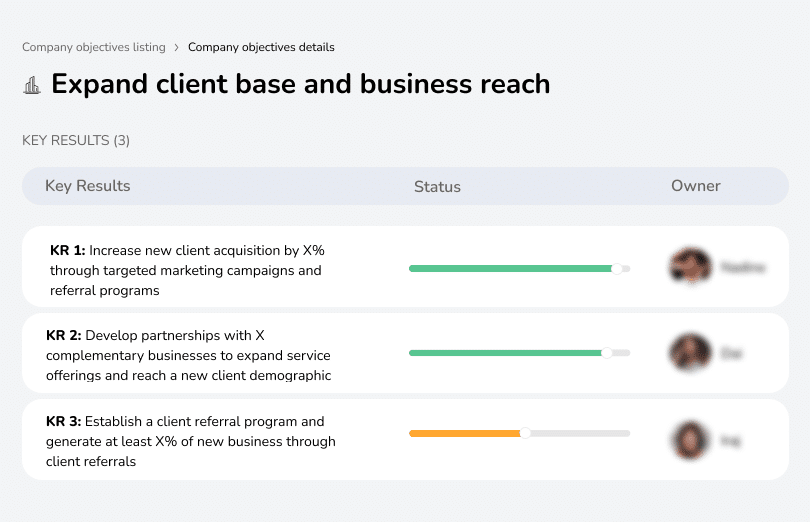Open KR 3 client referral program description
The width and height of the screenshot is (810, 522).
point(191,441)
